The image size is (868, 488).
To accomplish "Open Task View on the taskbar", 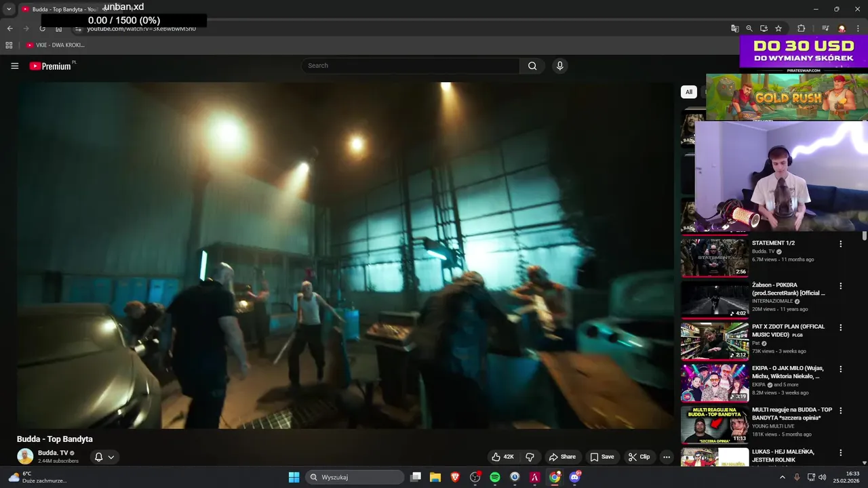I will [416, 477].
